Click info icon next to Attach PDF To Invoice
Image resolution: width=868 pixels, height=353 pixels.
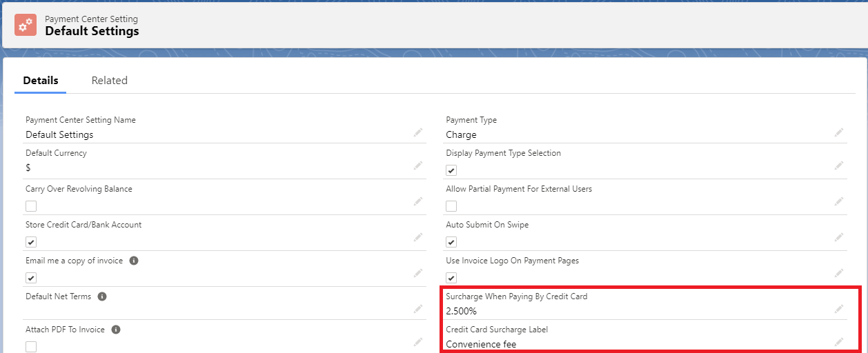coord(116,330)
